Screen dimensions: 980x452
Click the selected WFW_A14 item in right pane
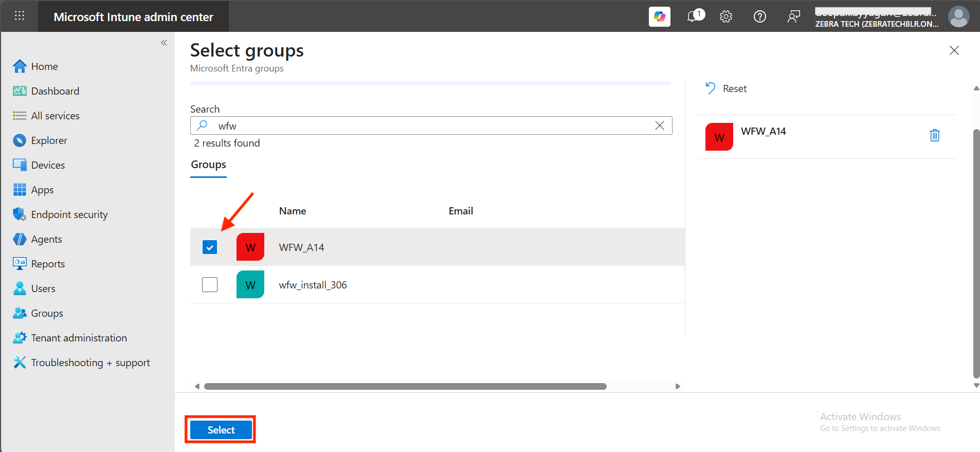tap(827, 137)
